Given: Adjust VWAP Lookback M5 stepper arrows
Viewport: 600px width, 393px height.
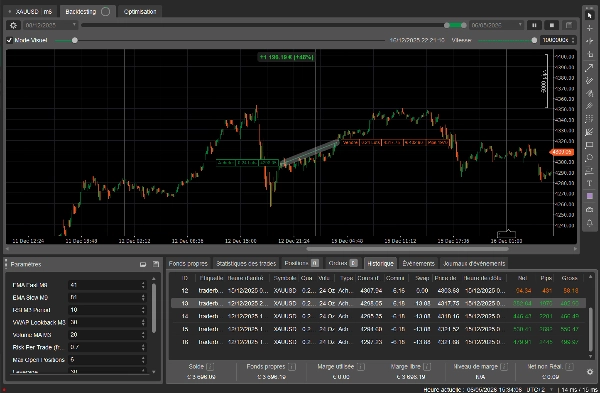Looking at the screenshot, I should click(x=143, y=322).
